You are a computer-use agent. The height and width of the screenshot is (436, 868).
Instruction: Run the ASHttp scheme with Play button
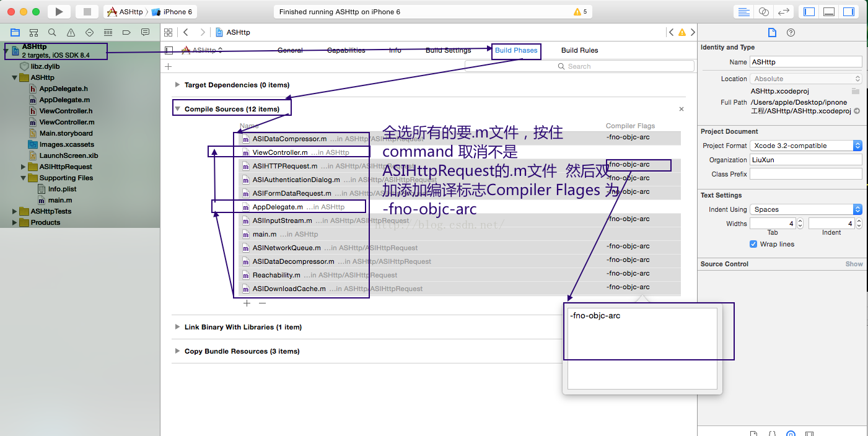pyautogui.click(x=59, y=11)
